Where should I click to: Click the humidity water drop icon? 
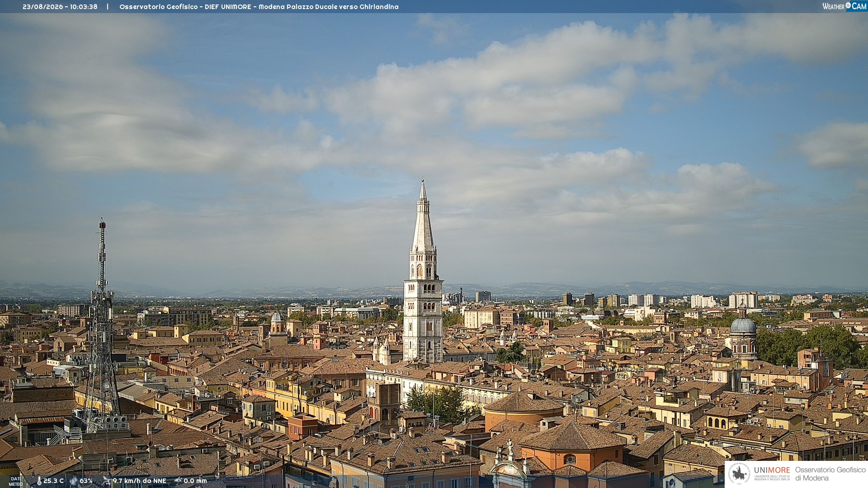(74, 481)
